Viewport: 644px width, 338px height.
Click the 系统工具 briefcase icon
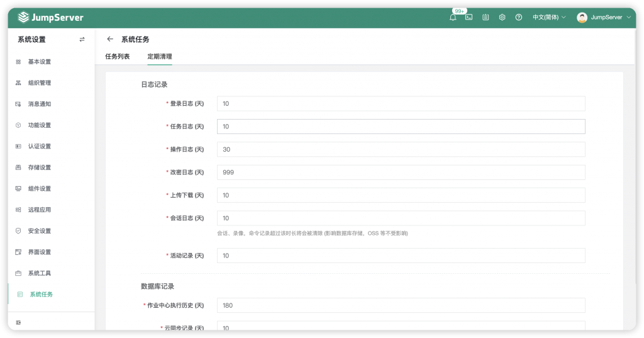(18, 273)
